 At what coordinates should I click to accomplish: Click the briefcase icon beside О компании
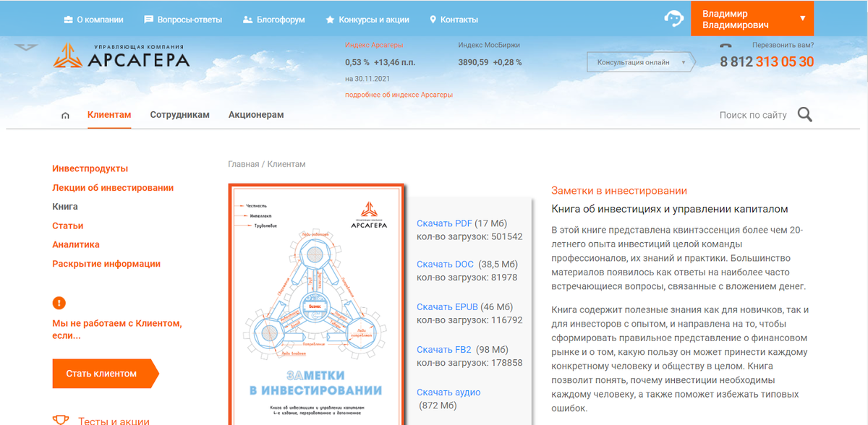point(68,20)
